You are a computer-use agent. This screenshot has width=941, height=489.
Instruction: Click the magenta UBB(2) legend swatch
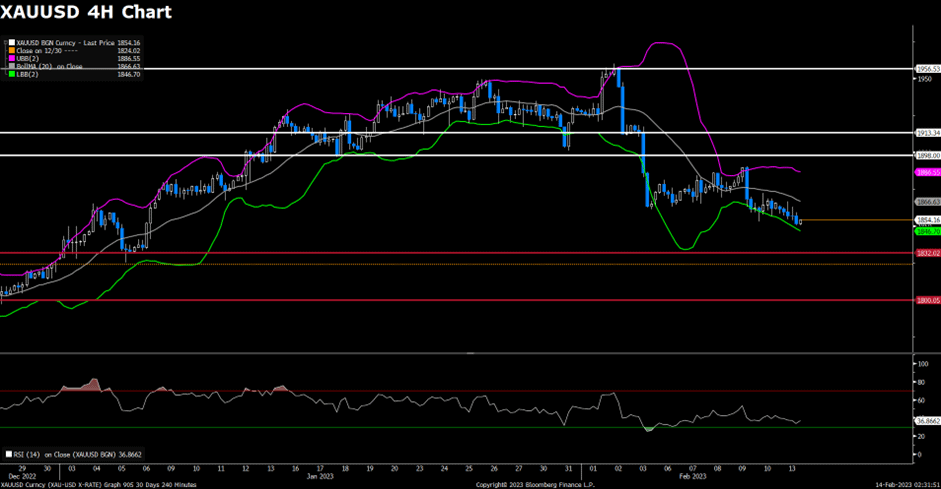pos(9,58)
